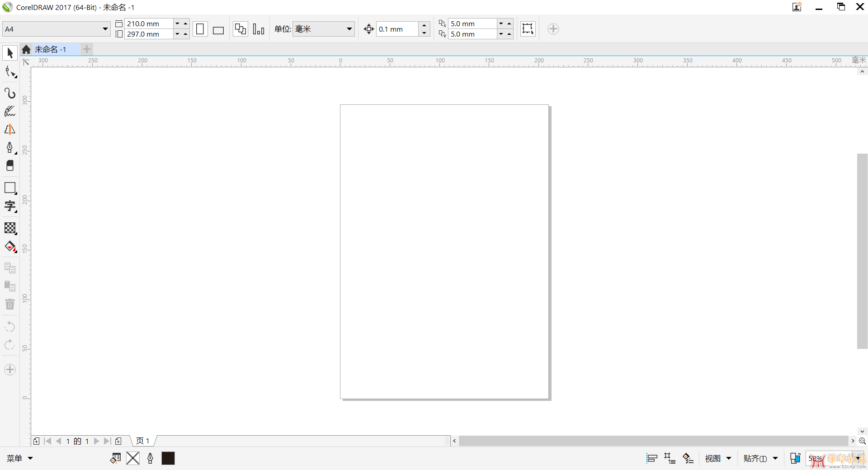Select the Rectangle tool
The height and width of the screenshot is (470, 868).
tap(10, 188)
